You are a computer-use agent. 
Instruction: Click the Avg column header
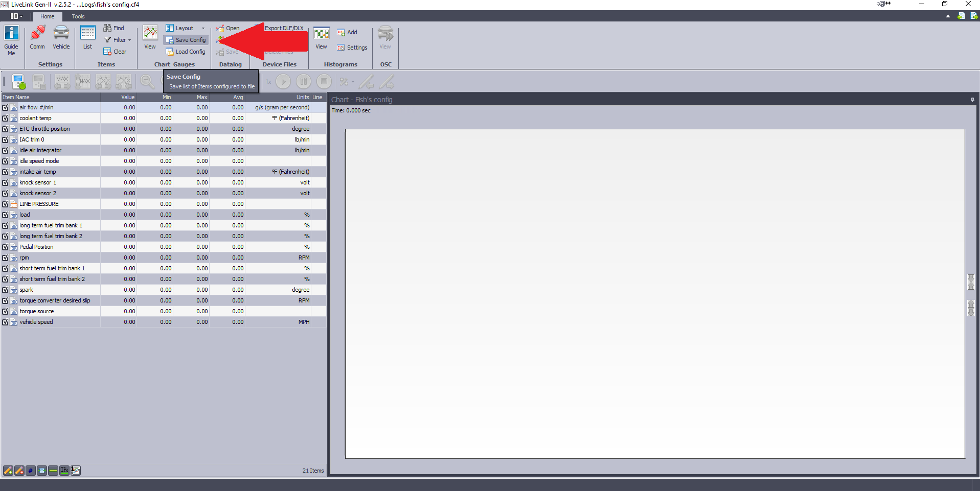[x=227, y=97]
